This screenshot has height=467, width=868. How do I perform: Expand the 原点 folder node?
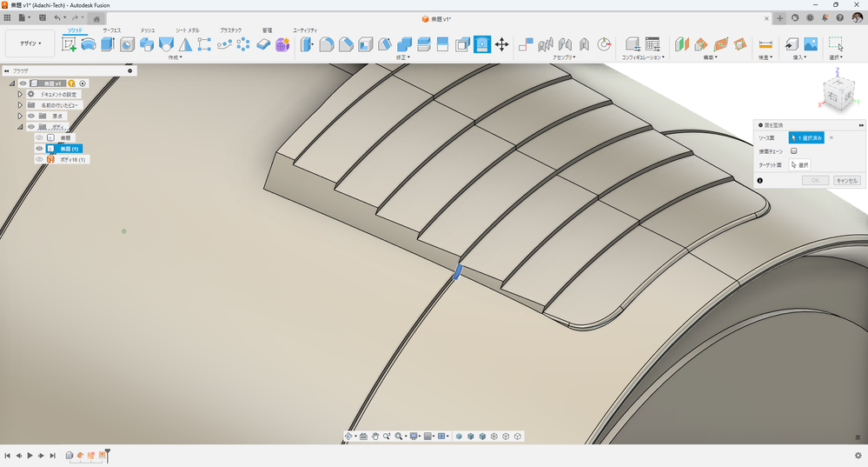coord(21,116)
